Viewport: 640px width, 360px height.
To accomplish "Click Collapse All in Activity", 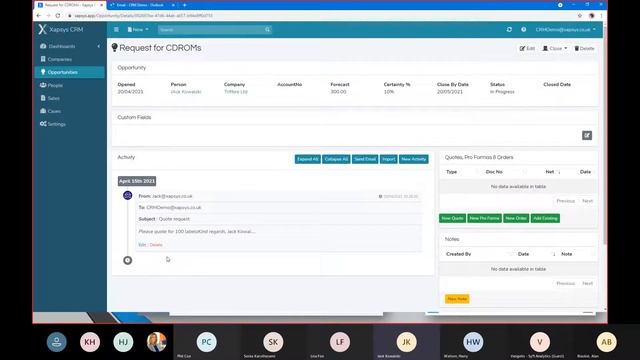I will click(336, 159).
